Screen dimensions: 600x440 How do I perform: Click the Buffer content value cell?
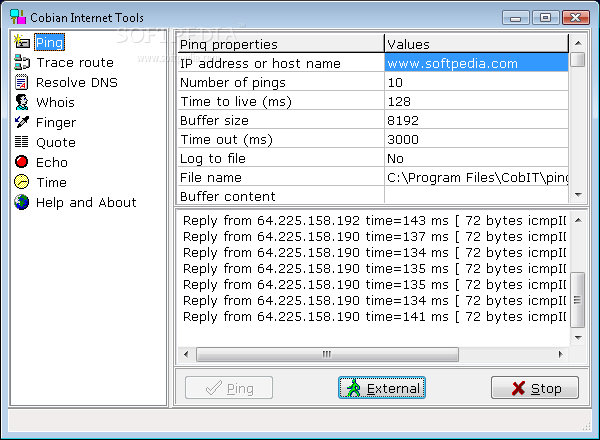click(x=476, y=196)
